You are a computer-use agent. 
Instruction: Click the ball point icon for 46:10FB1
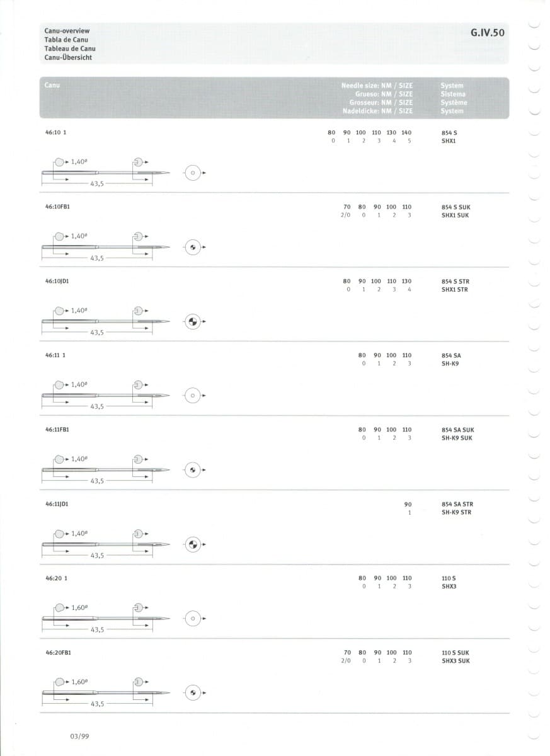193,248
